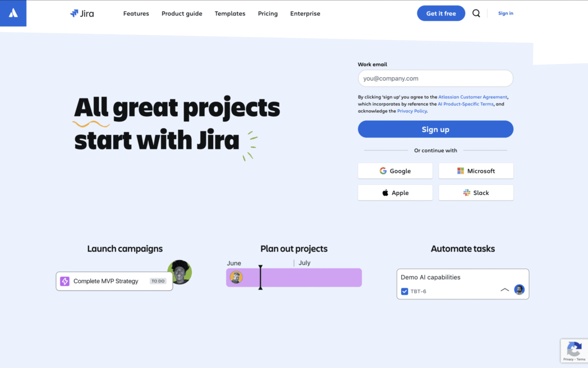Focus the Work email field
This screenshot has height=368, width=588.
pyautogui.click(x=435, y=79)
